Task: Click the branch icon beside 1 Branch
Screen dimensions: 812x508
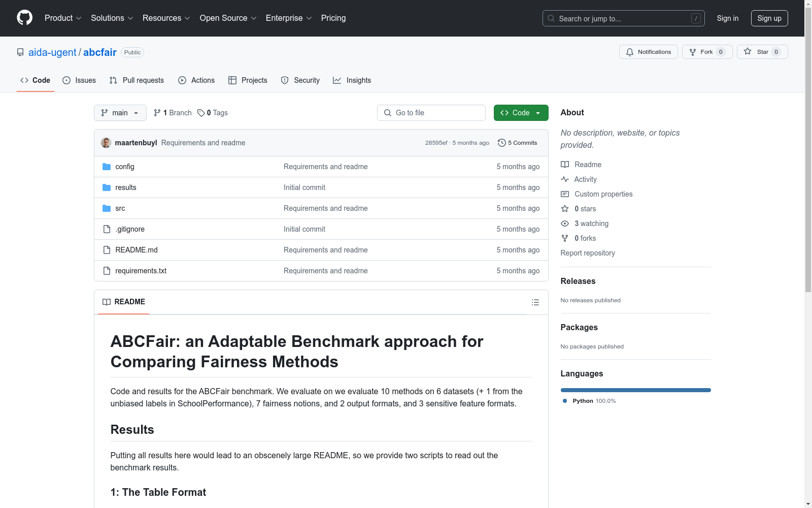Action: coord(157,113)
